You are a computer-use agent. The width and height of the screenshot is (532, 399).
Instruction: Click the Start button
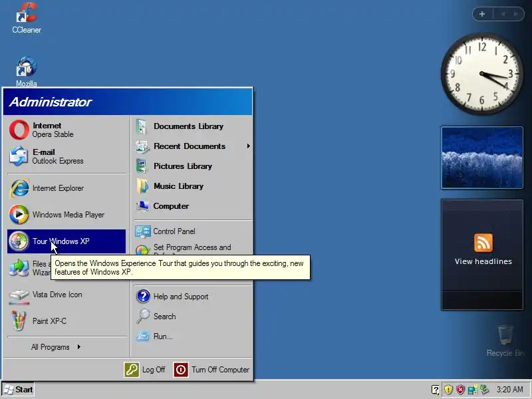click(x=19, y=390)
